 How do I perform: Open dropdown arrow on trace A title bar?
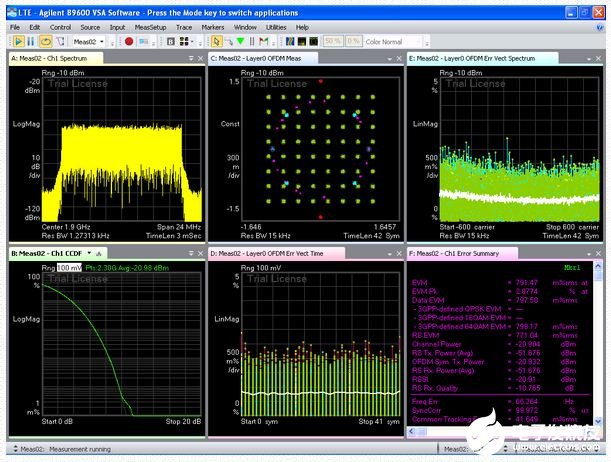(189, 59)
